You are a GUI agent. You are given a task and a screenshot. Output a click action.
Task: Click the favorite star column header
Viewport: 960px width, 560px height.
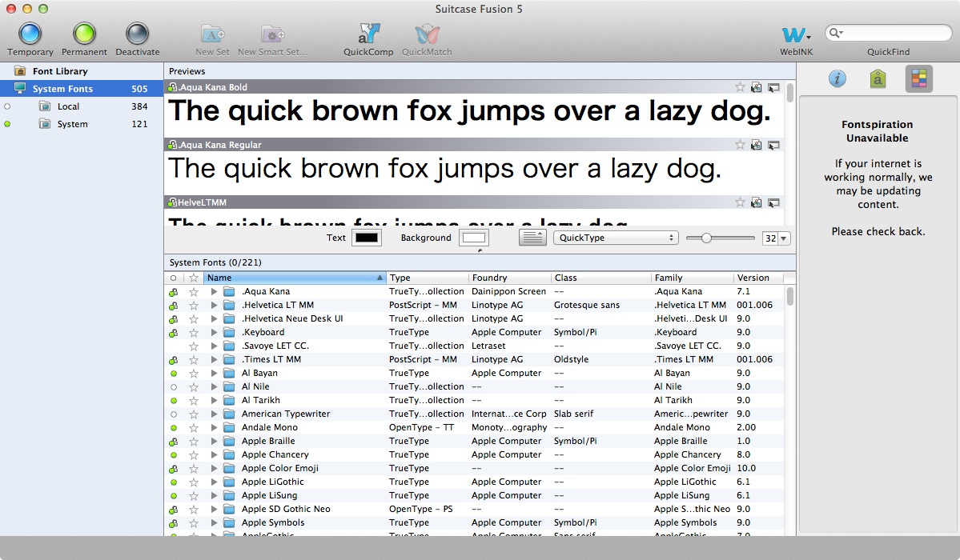coord(194,278)
